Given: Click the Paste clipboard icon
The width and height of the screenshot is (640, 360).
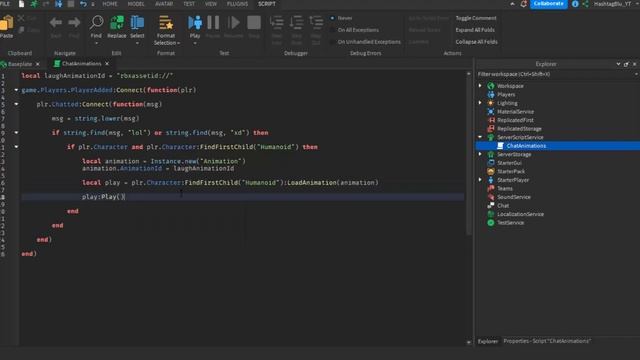Looking at the screenshot, I should click(x=6, y=23).
